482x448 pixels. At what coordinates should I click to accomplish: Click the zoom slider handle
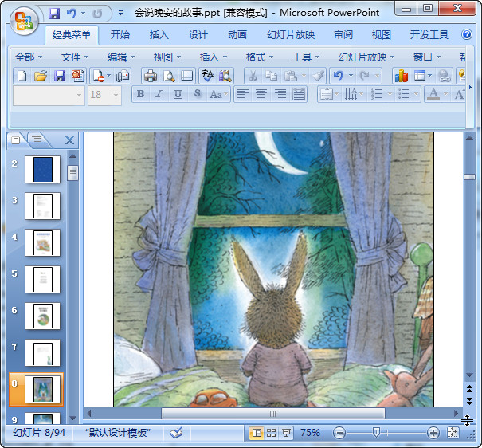coord(375,433)
